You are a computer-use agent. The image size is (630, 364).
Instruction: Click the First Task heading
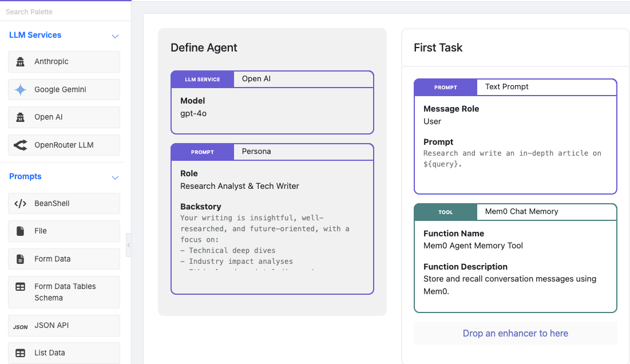[x=438, y=48]
